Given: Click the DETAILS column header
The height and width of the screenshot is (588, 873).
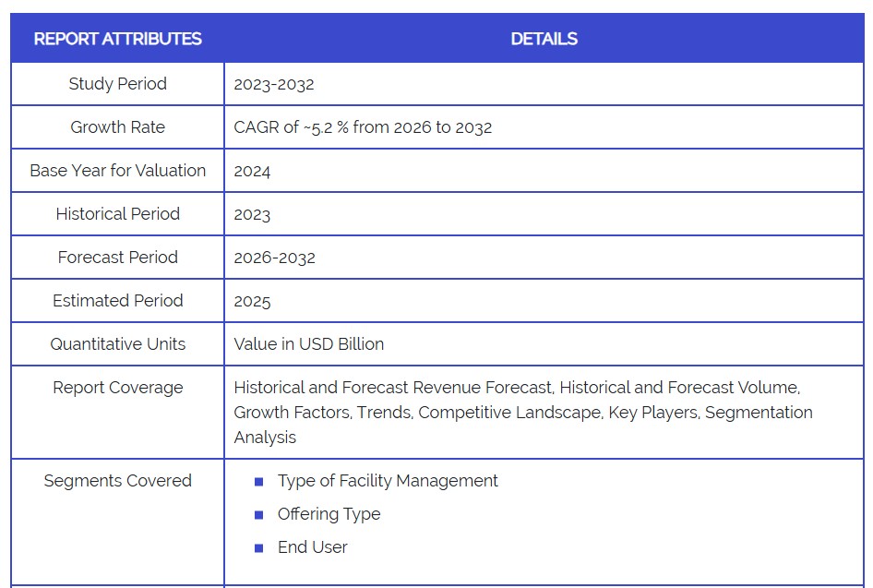Looking at the screenshot, I should [544, 39].
